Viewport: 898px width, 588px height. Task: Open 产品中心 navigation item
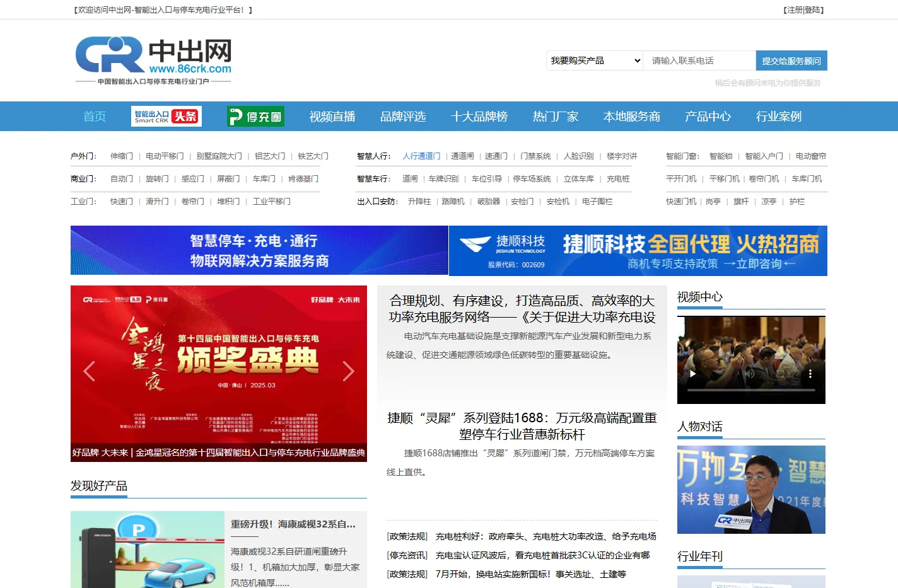coord(708,117)
